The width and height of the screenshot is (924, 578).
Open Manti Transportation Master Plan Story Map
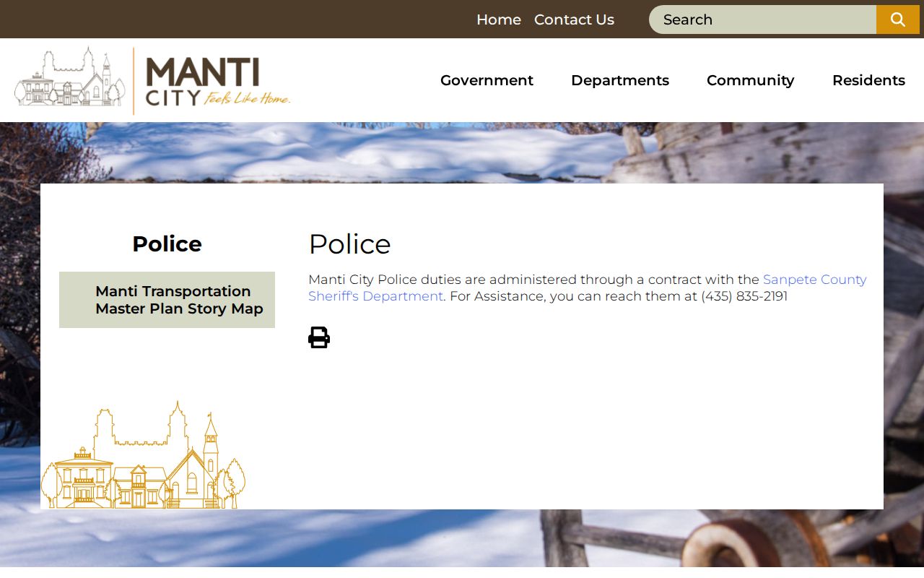[x=167, y=300]
